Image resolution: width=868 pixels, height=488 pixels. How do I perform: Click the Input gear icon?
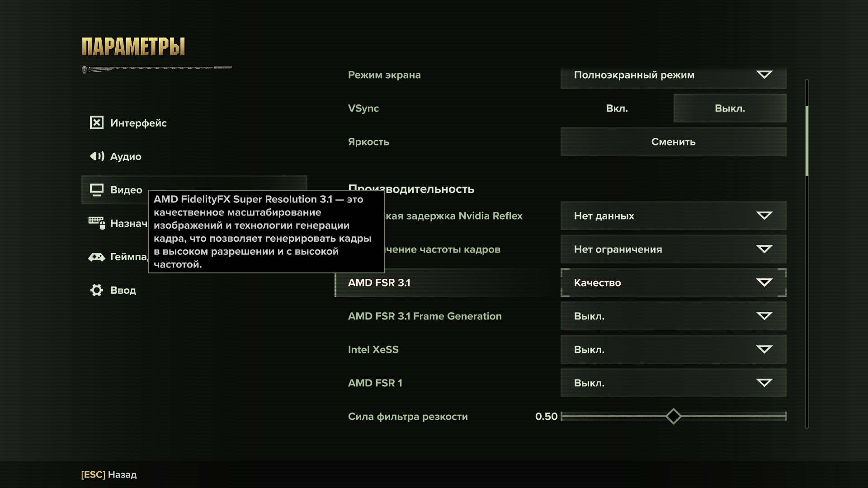96,290
